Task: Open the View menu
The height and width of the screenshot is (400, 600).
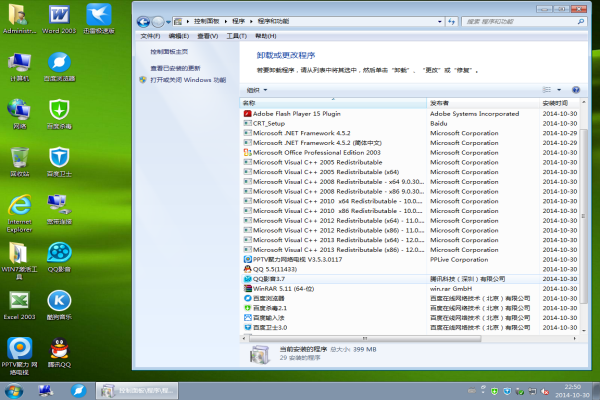Action: 207,36
